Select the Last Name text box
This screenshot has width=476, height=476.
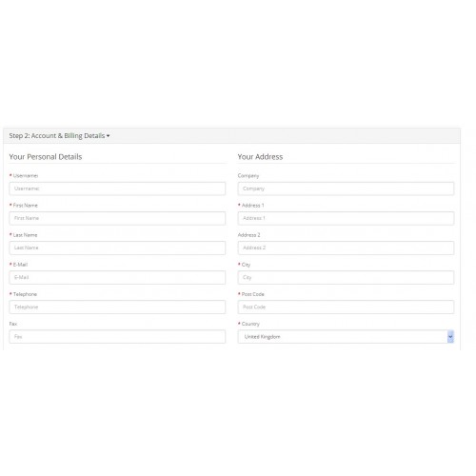tap(117, 248)
